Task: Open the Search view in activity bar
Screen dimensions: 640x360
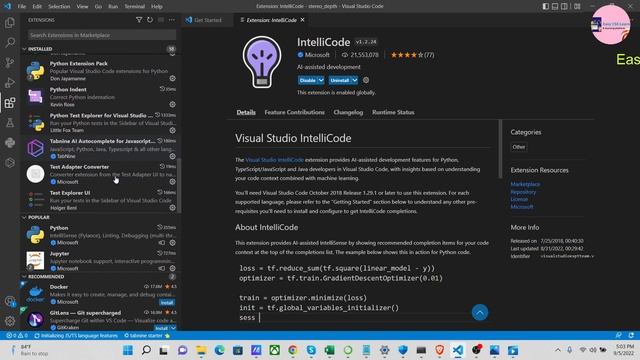Action: (x=10, y=42)
